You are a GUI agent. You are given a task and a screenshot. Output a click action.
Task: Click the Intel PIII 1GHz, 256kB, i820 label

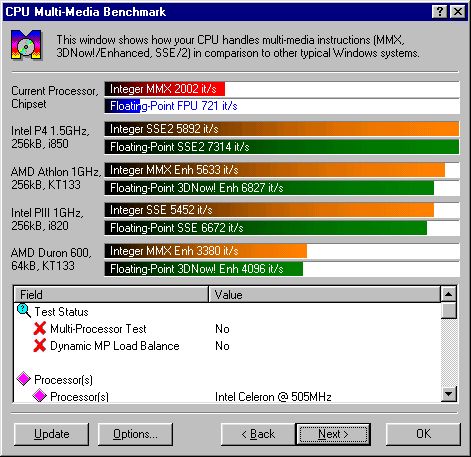(47, 219)
